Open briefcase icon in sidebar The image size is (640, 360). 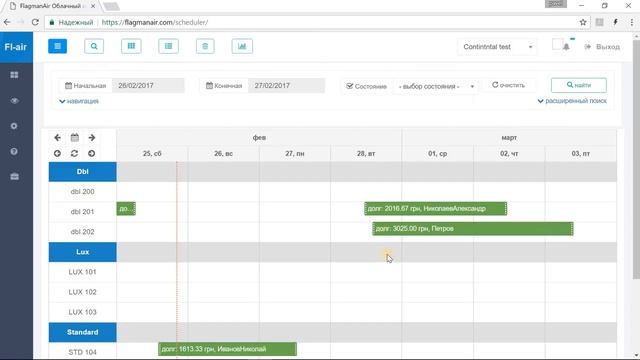[14, 177]
